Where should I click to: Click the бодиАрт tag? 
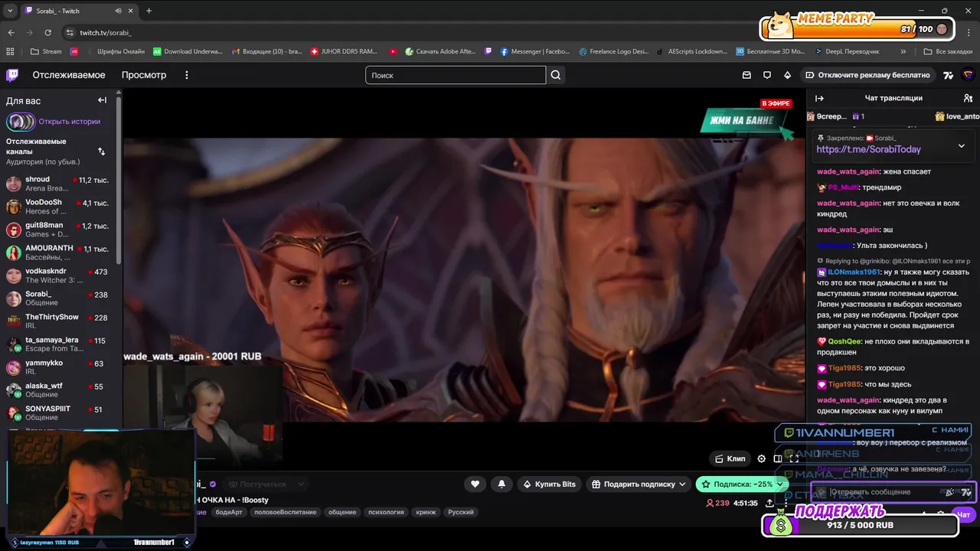click(228, 512)
